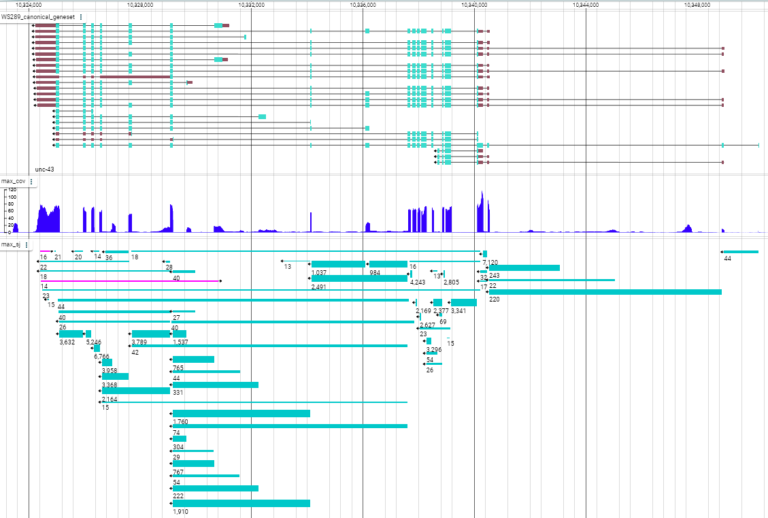Open the max_cov track options menu
The image size is (768, 518).
point(32,181)
